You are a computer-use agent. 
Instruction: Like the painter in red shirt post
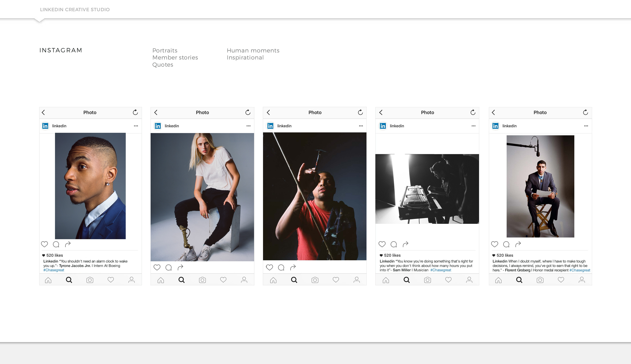click(269, 268)
